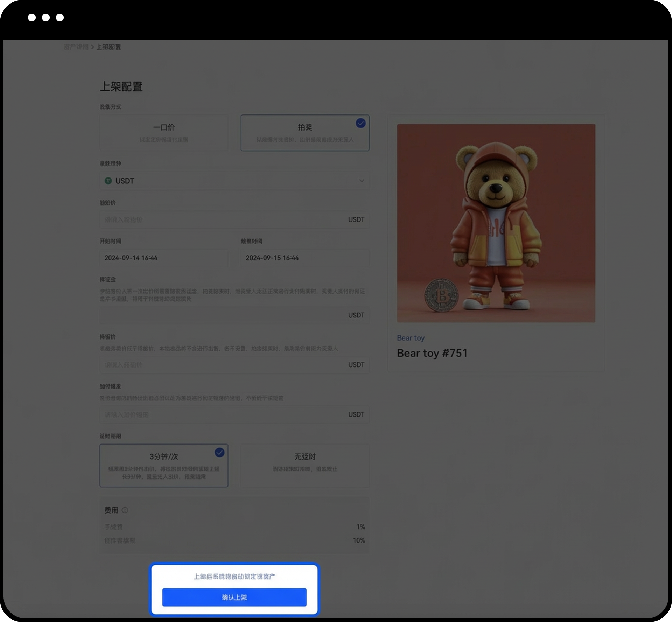672x622 pixels.
Task: Expand the USDT currency dropdown arrow
Action: coord(362,181)
